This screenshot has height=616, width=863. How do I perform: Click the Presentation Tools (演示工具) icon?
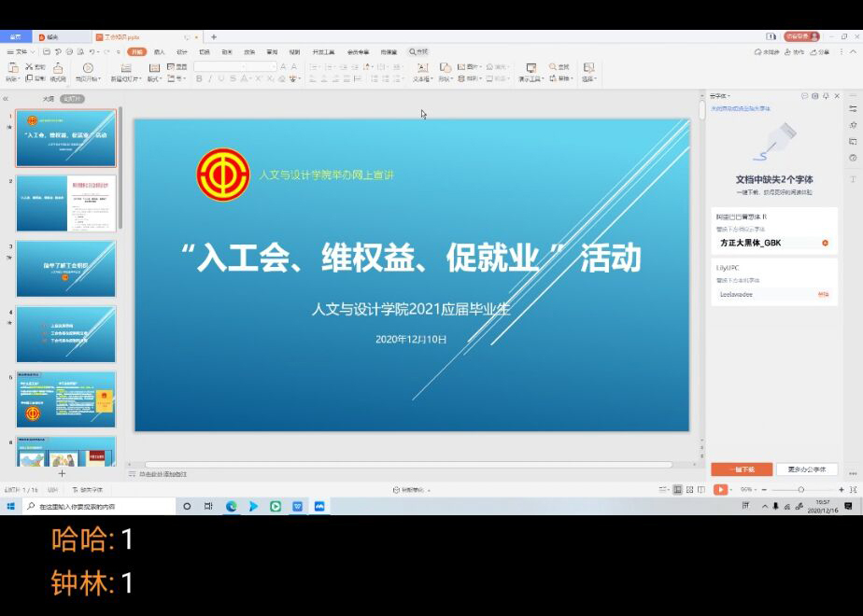[x=531, y=67]
